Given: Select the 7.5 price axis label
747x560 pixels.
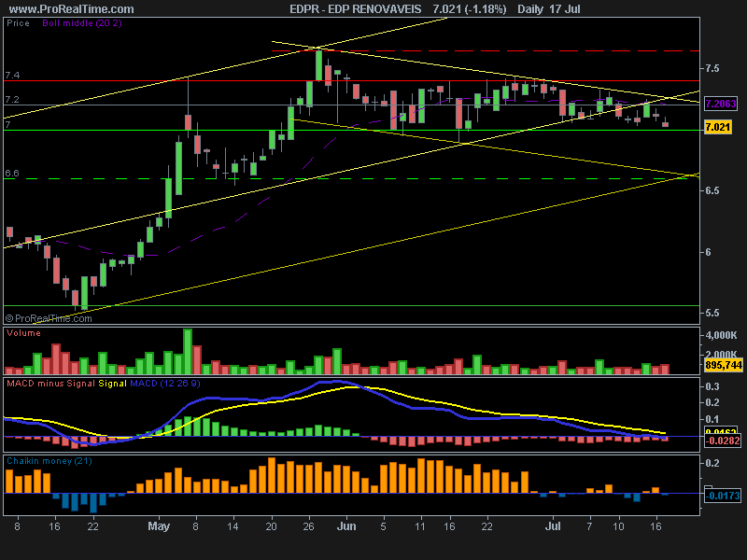Looking at the screenshot, I should pos(712,68).
